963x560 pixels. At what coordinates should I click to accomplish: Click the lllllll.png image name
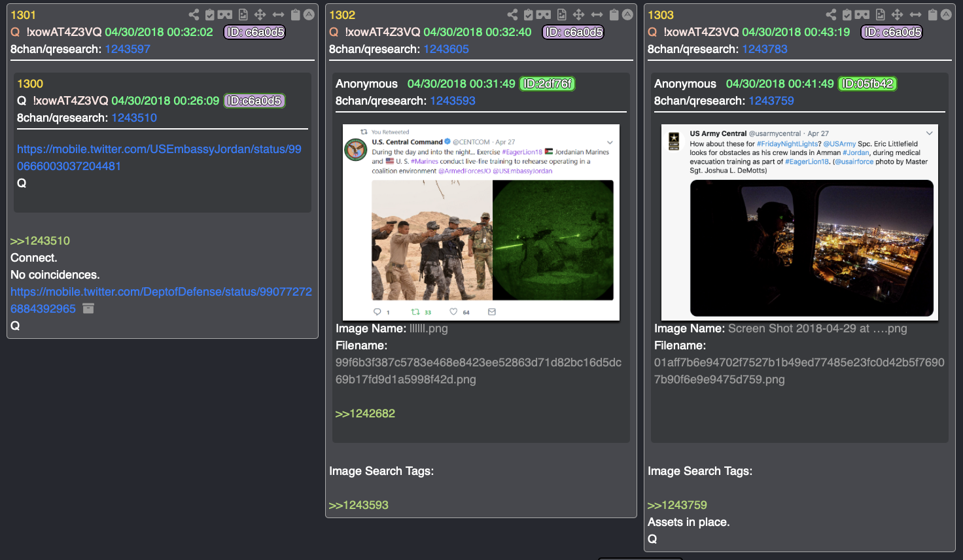point(429,328)
